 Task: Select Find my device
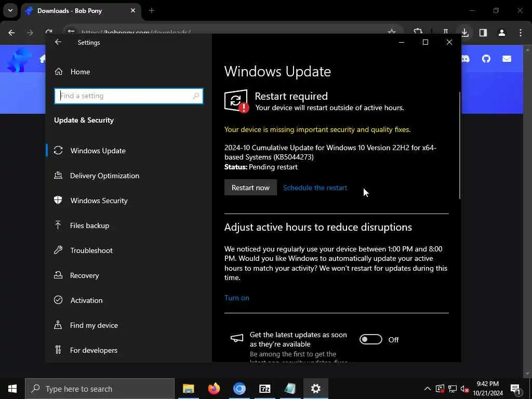point(94,325)
